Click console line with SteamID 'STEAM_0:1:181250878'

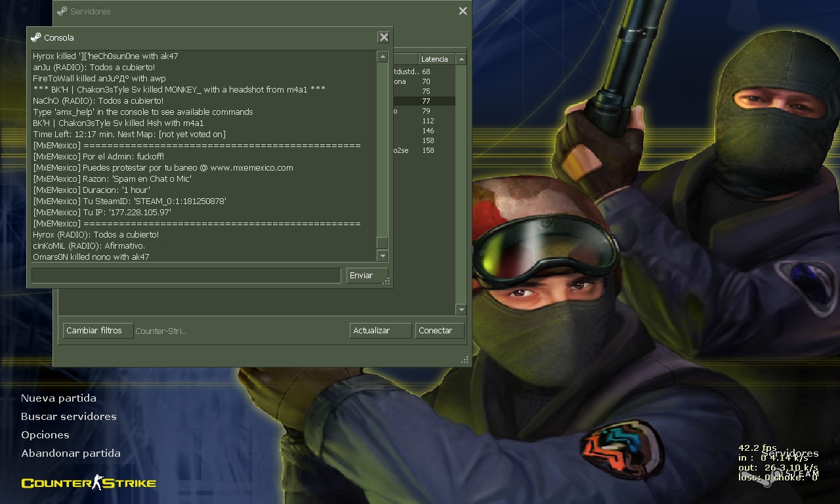pyautogui.click(x=130, y=201)
